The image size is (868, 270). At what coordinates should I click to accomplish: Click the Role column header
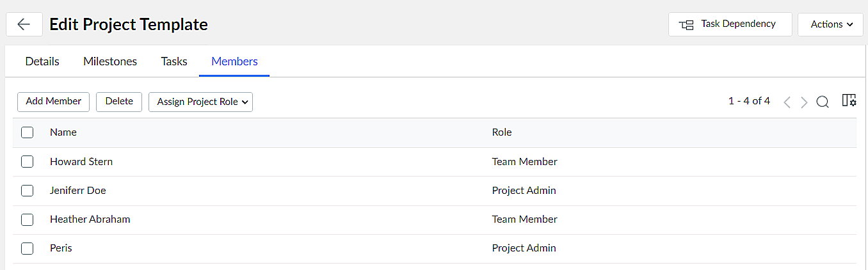502,132
